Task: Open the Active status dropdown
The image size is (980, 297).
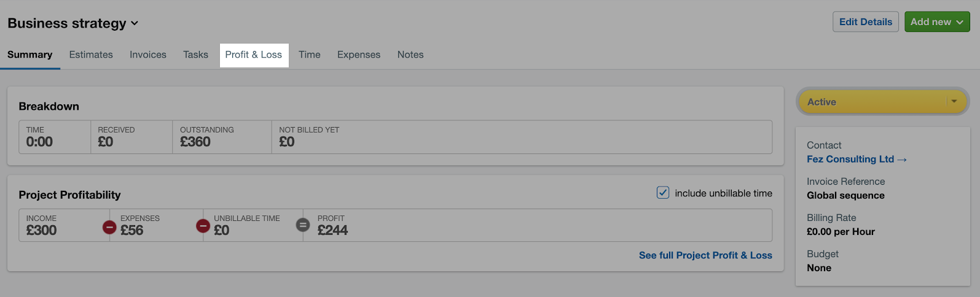Action: [x=882, y=102]
